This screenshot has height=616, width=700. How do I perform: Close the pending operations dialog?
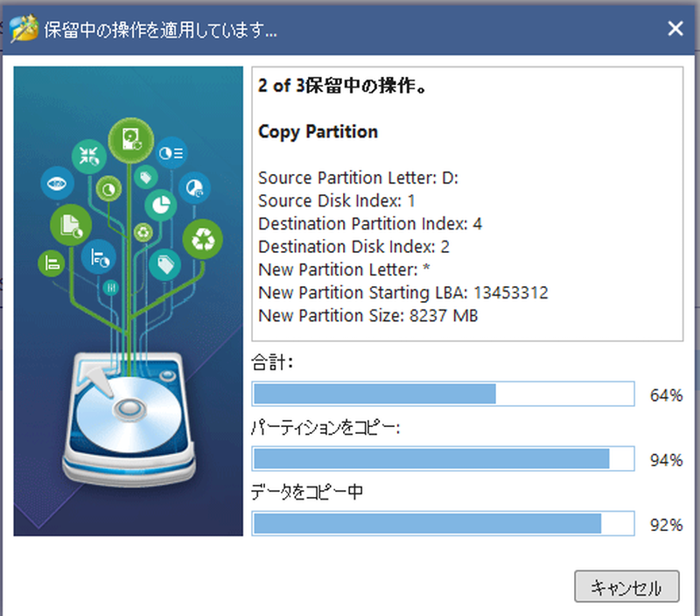tap(675, 29)
